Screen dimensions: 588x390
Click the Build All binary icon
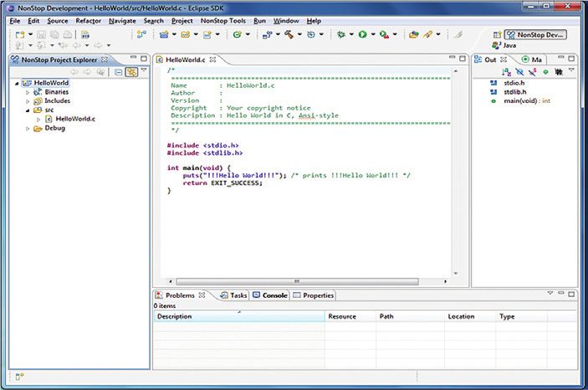point(85,35)
